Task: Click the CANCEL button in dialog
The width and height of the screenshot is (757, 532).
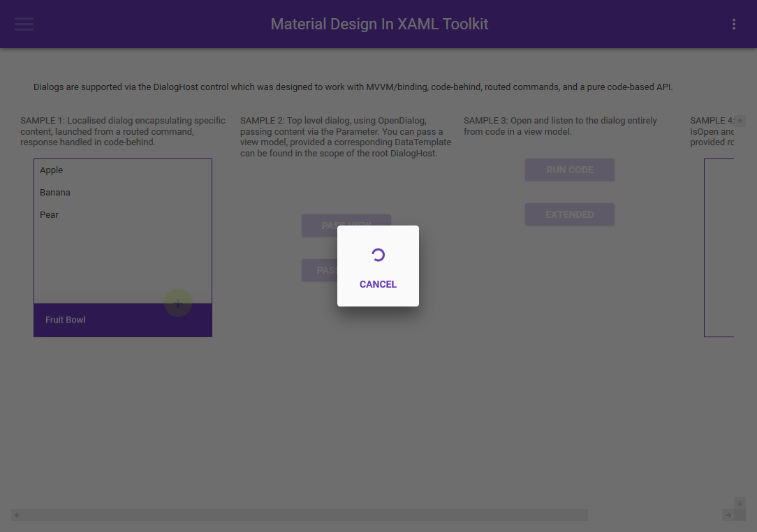Action: (378, 284)
